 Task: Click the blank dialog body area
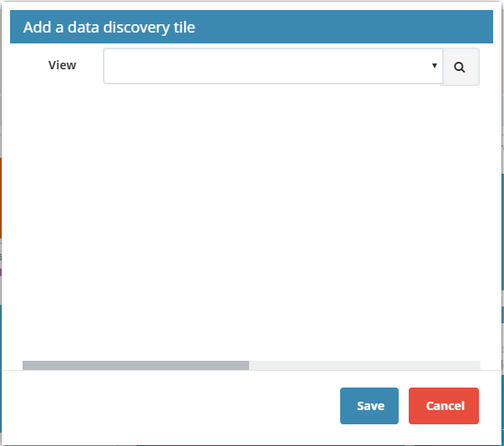point(252,221)
